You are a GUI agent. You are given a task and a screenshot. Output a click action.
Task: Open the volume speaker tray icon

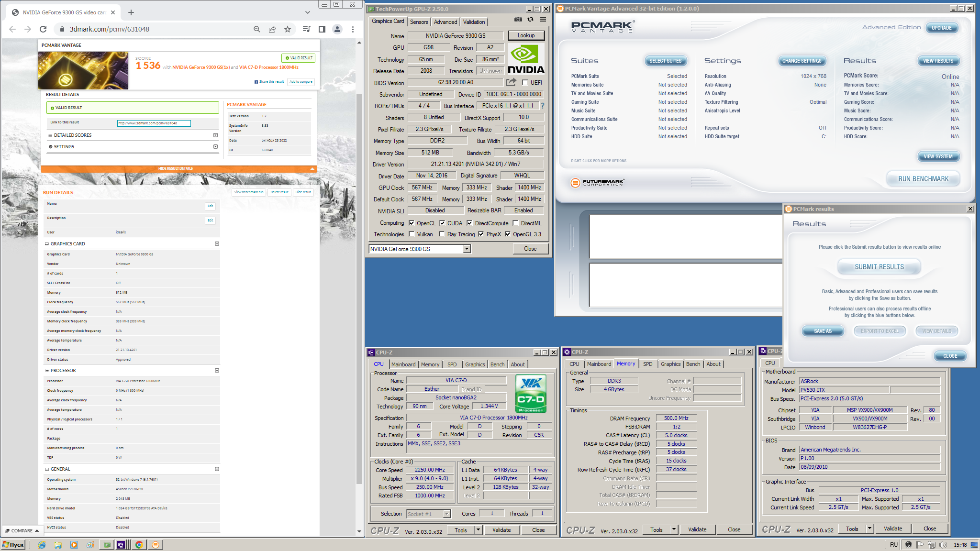click(943, 545)
